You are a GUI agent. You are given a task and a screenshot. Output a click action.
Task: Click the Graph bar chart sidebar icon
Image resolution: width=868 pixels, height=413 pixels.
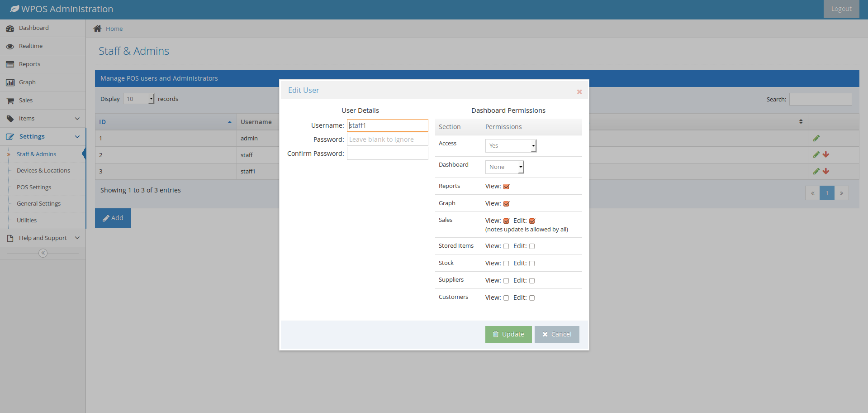[10, 82]
